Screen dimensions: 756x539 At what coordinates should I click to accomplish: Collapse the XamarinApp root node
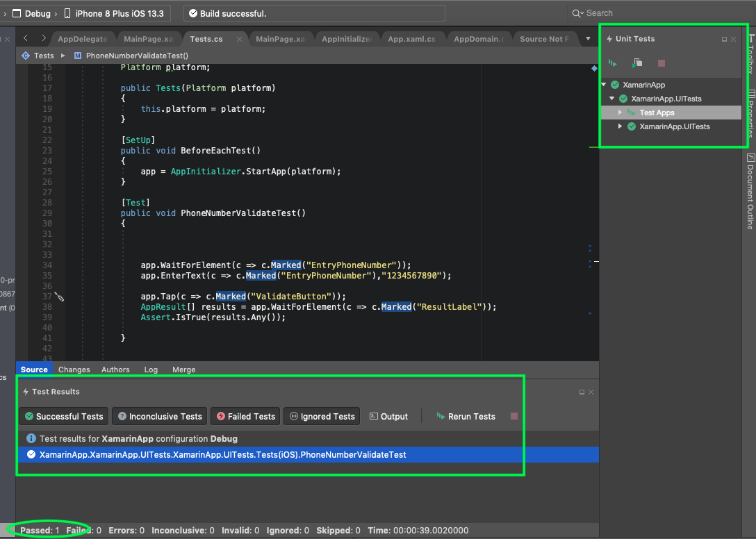tap(604, 85)
